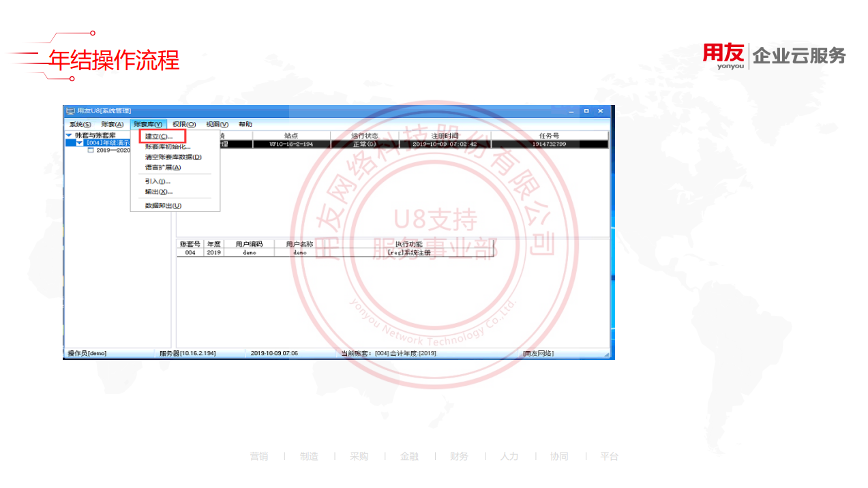Open the 视图(V) menu
Screen dimensions: 868x488
click(217, 124)
